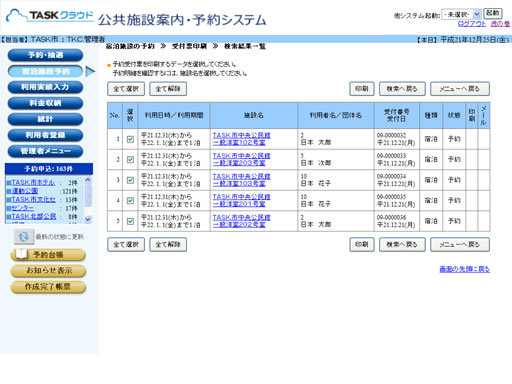
Task: Click the 作成完了帳票 button
Action: (48, 287)
